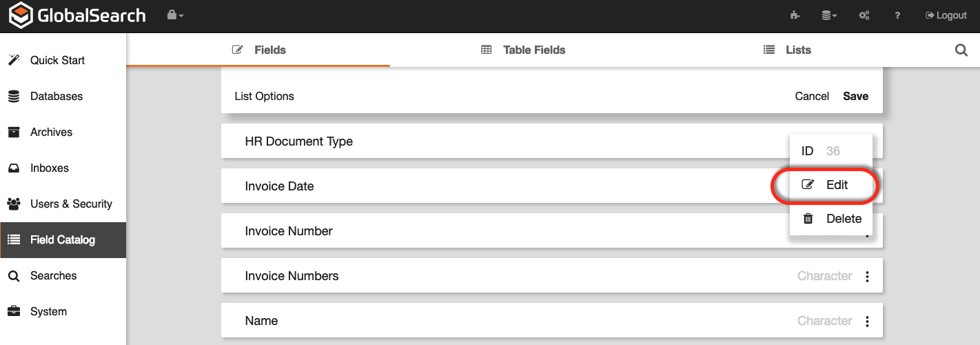Click the Save button in List Options
980x345 pixels.
[x=855, y=97]
